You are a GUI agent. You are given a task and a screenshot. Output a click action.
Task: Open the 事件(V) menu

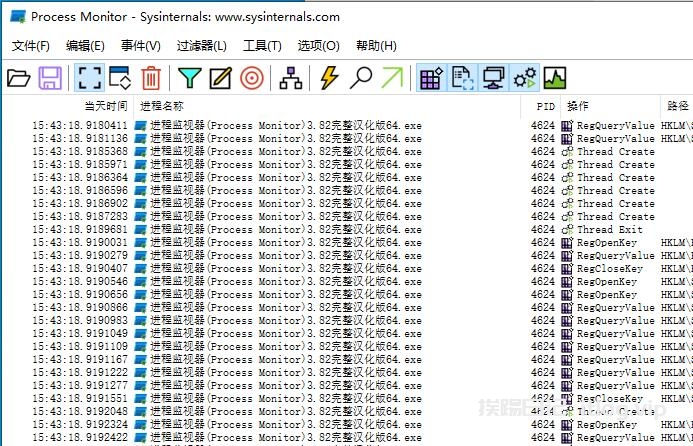(141, 46)
